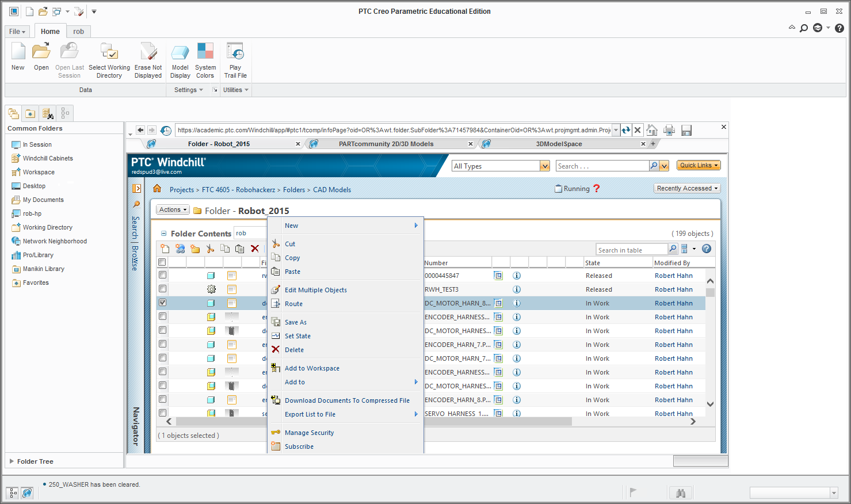This screenshot has width=851, height=504.
Task: Check the first ENCODER_HARNESS row checkbox
Action: tap(162, 316)
